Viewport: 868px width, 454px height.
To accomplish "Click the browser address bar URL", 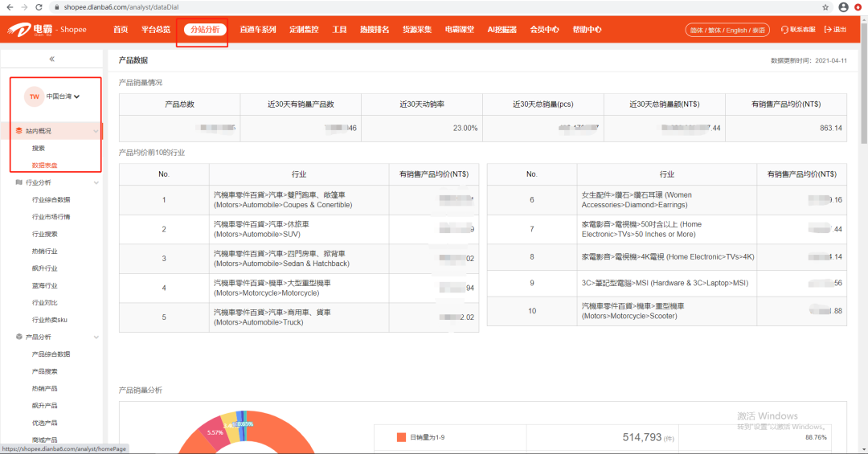I will coord(121,7).
